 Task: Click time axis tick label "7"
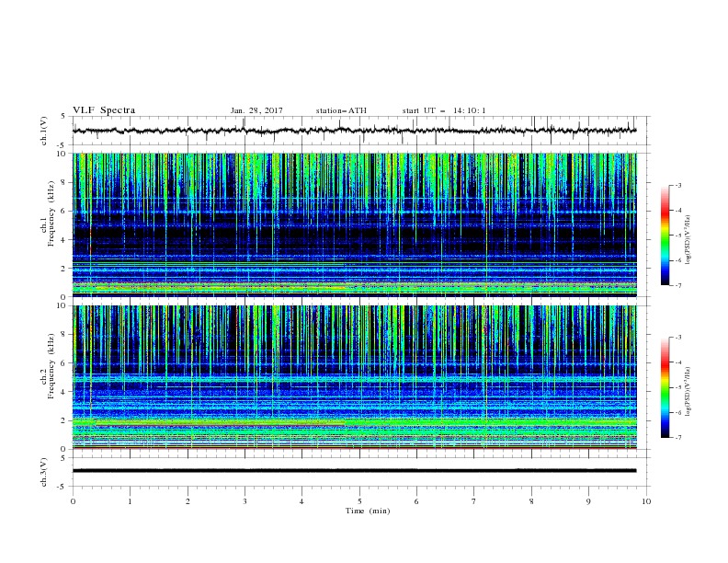(474, 501)
